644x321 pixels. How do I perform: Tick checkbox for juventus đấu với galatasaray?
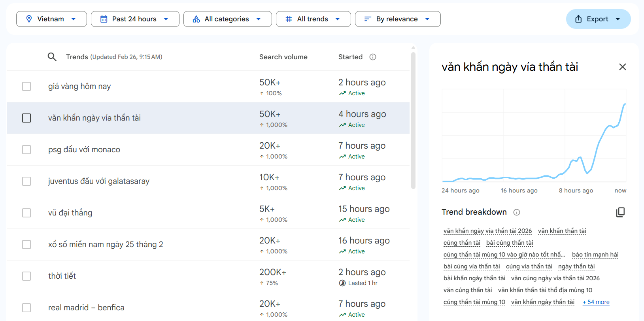click(x=26, y=181)
